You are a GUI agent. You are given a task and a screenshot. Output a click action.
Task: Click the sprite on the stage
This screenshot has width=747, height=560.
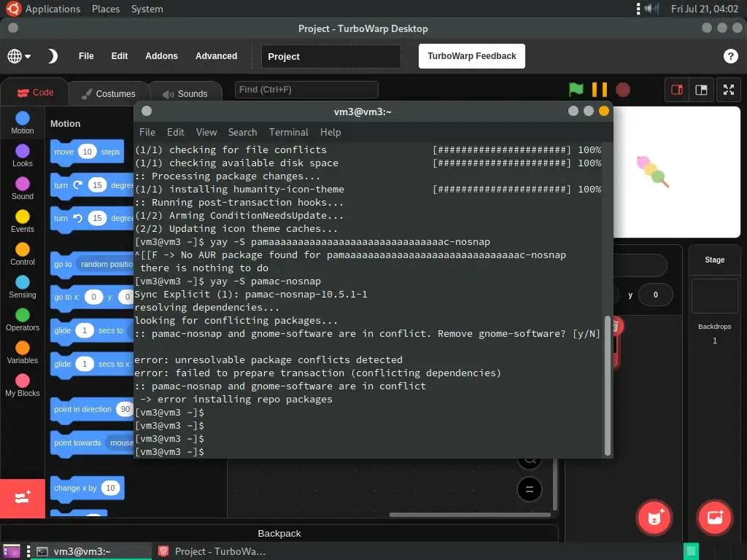click(653, 171)
